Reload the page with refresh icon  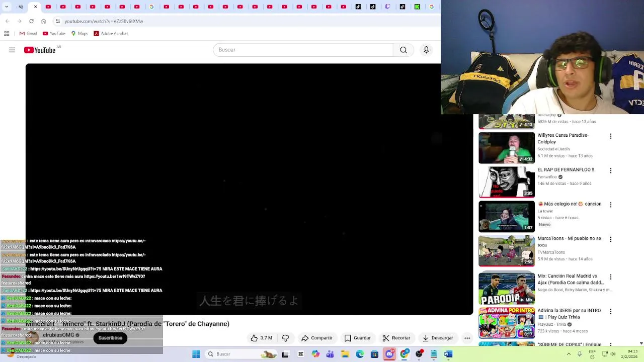coord(31,21)
